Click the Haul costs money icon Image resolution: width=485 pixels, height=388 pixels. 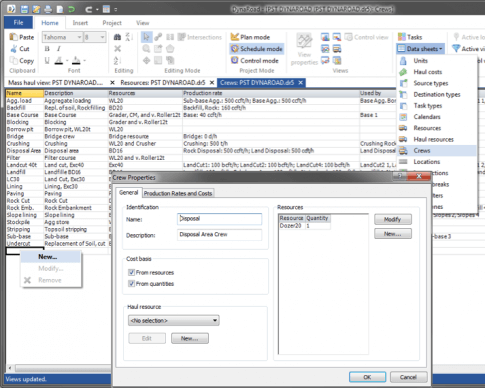(x=403, y=72)
